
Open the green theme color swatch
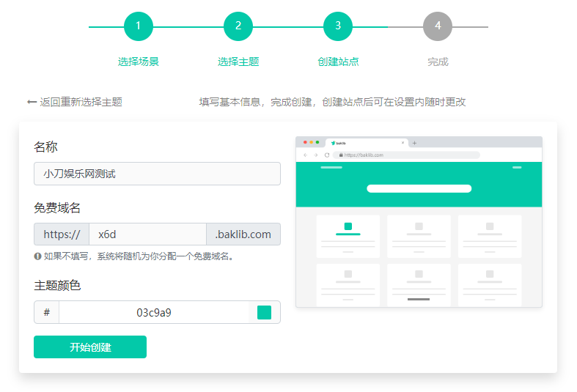pos(264,313)
